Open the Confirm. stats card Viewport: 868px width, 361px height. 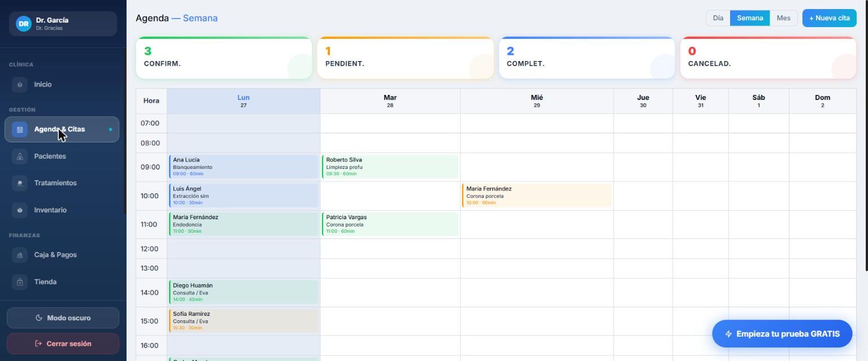(x=224, y=58)
